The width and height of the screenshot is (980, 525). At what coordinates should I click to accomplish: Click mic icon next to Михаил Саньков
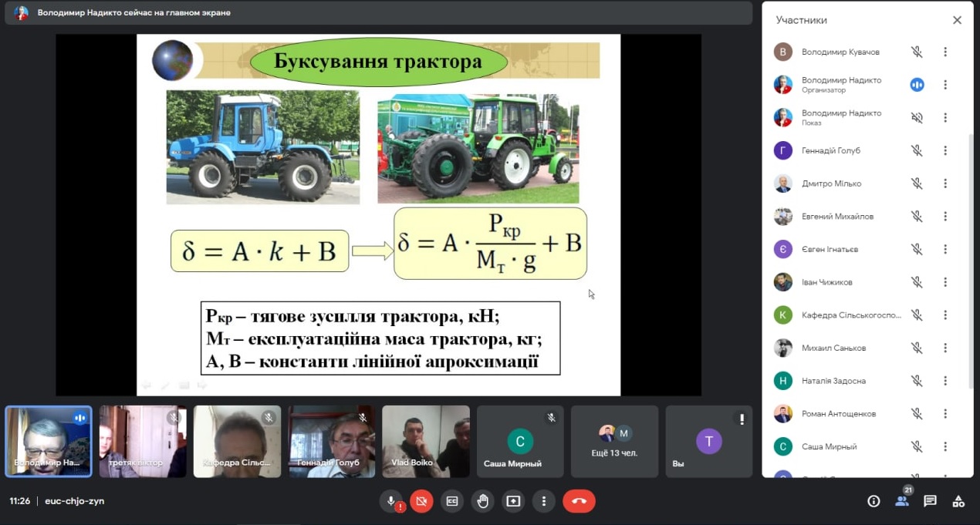pos(917,348)
